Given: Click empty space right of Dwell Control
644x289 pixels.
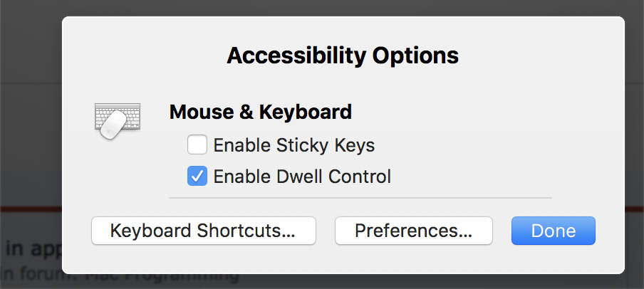Looking at the screenshot, I should click(x=484, y=176).
